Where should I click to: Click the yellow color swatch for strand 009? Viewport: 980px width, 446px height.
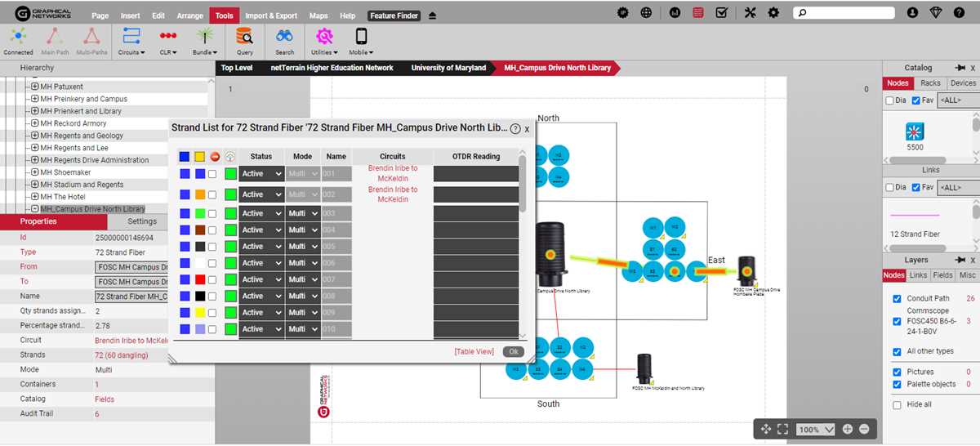coord(200,313)
